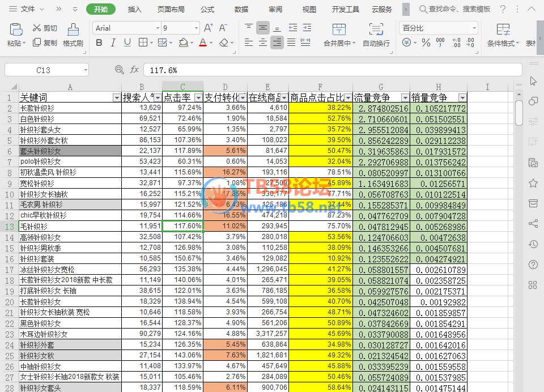Toggle bold formatting
The width and height of the screenshot is (544, 392).
[99, 42]
